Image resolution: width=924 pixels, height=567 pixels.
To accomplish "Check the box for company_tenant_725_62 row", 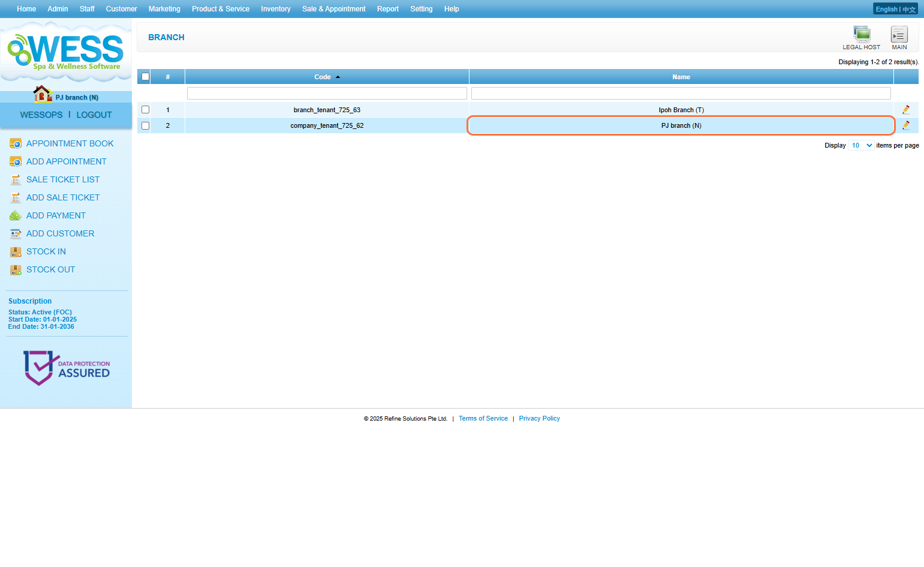I will [x=145, y=125].
